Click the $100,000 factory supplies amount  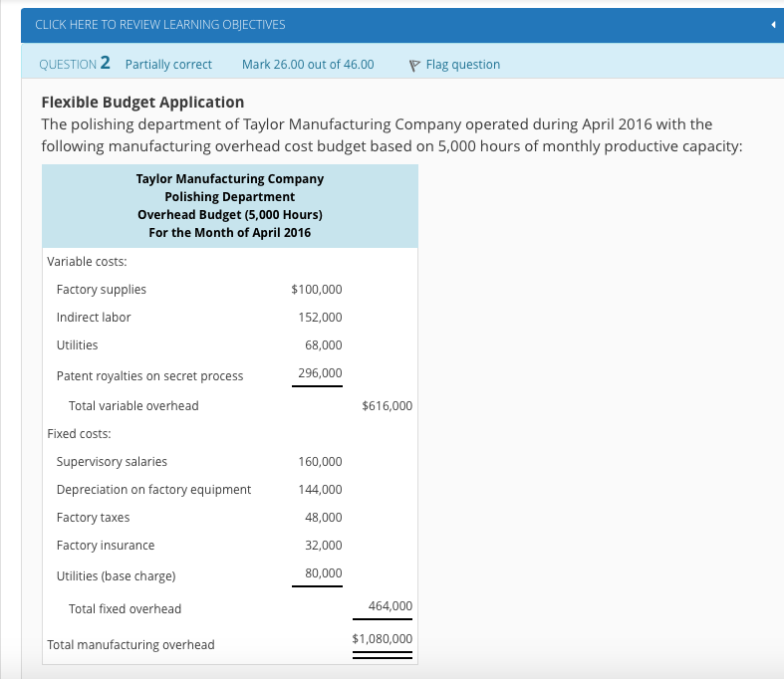(x=316, y=290)
